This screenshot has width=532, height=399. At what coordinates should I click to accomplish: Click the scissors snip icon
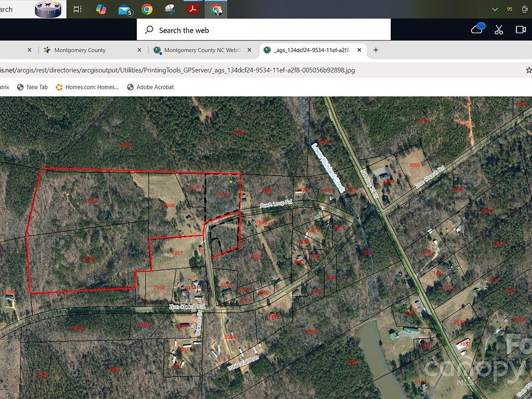point(499,29)
